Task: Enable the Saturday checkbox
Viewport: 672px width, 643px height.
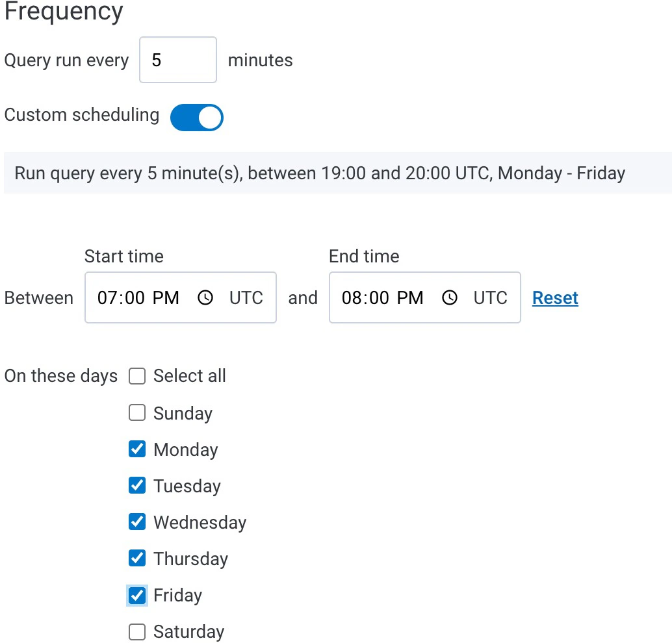Action: coord(136,631)
